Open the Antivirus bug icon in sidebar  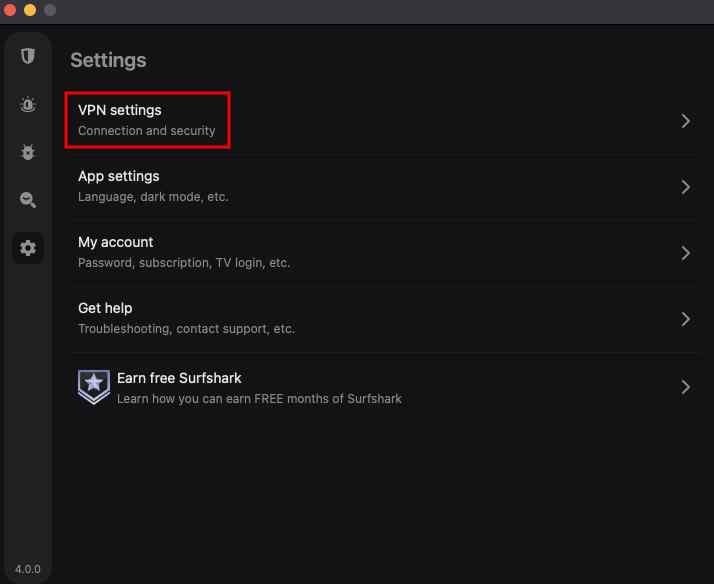click(x=28, y=152)
